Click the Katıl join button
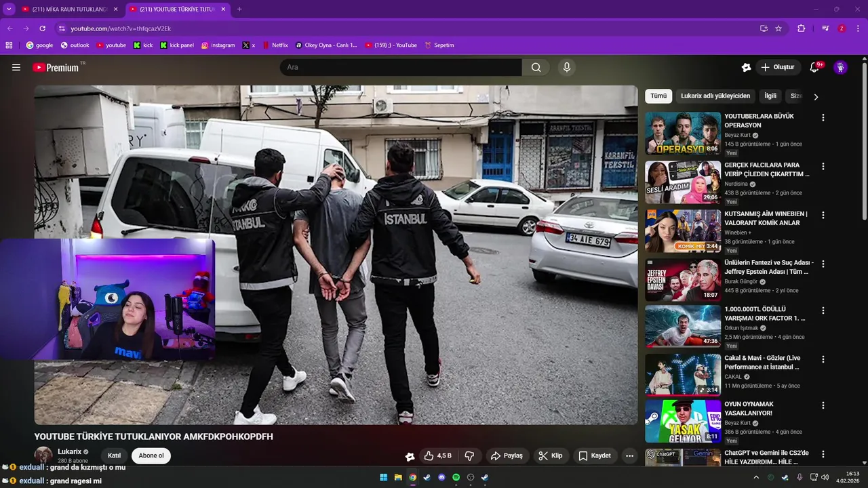This screenshot has width=868, height=488. tap(114, 455)
